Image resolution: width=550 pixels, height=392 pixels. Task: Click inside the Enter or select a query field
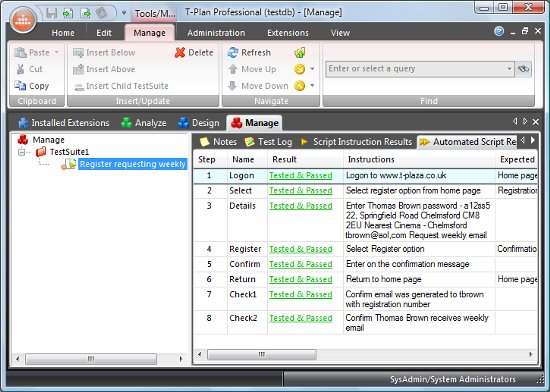pos(416,69)
